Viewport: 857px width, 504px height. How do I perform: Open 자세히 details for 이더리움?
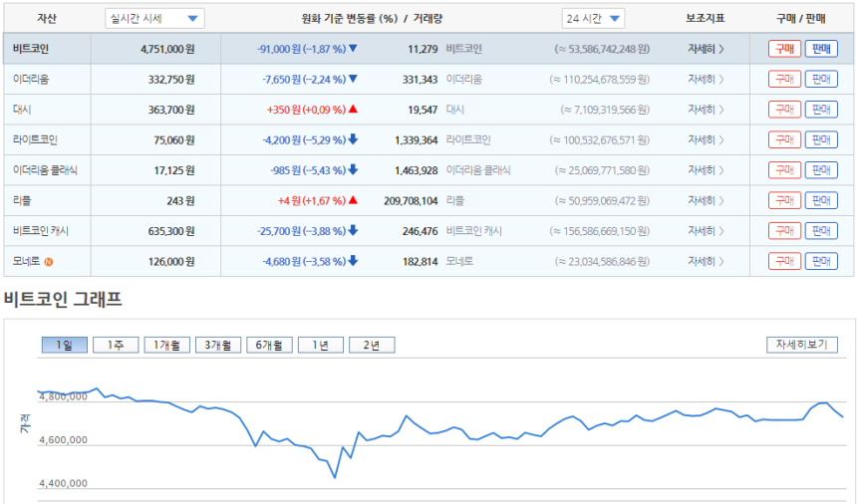coord(706,79)
